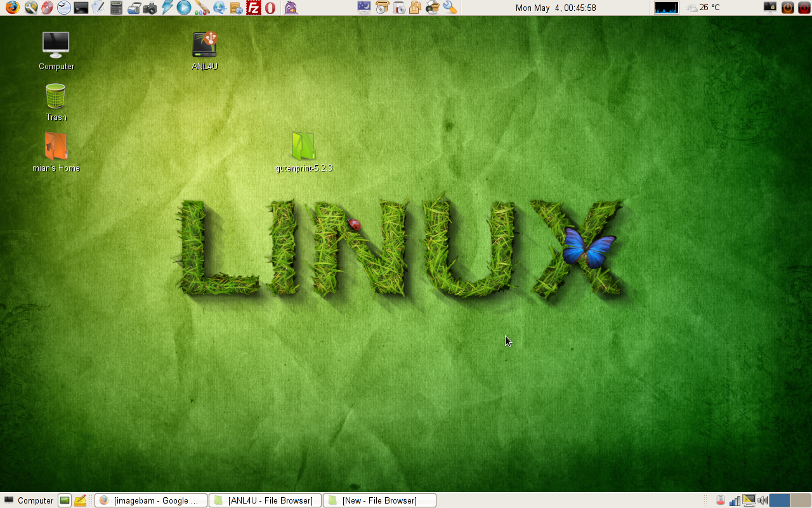Open Pidgin messenger launcher

tap(291, 8)
